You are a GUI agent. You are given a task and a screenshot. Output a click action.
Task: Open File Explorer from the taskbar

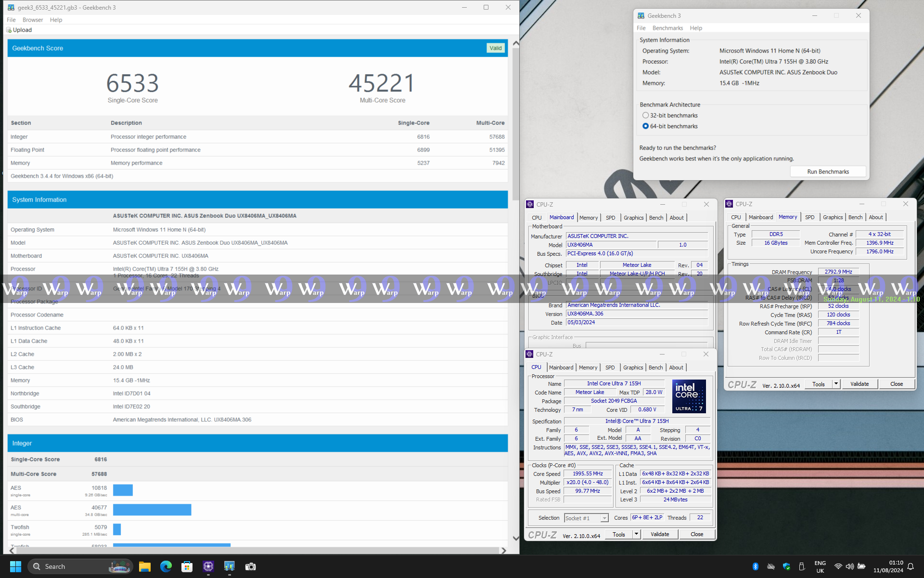(145, 566)
